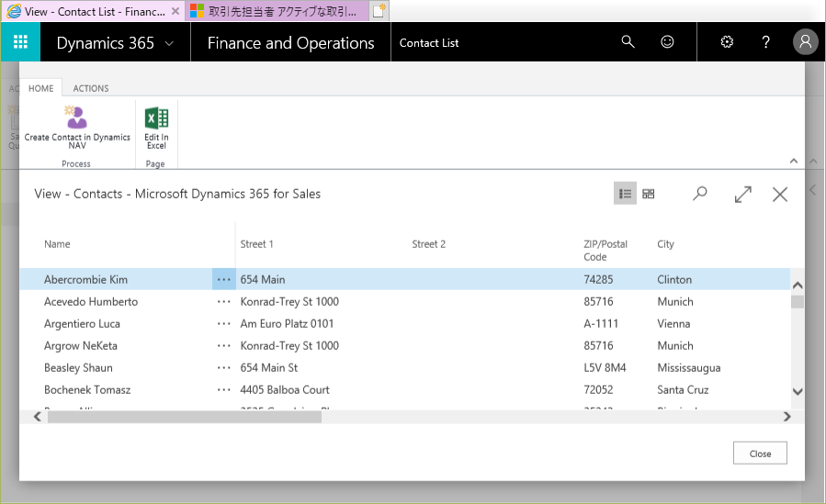The image size is (826, 504).
Task: Open search magnifier in top bar
Action: pos(628,41)
